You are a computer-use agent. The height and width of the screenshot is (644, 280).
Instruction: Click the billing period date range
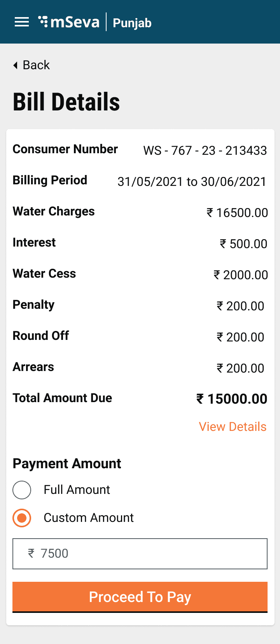click(192, 182)
